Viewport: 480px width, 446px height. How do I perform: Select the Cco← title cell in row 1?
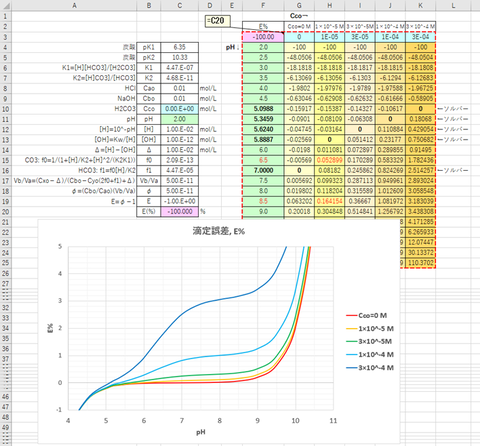point(299,16)
